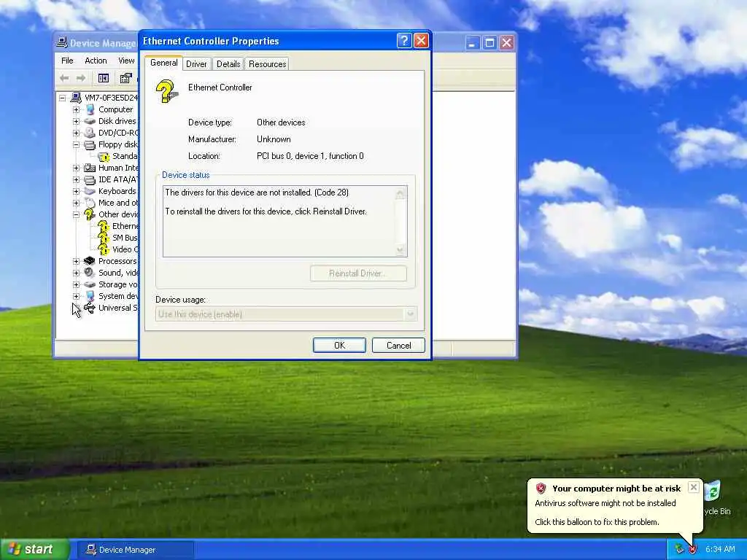
Task: Select the Keyboards tree item
Action: (117, 191)
